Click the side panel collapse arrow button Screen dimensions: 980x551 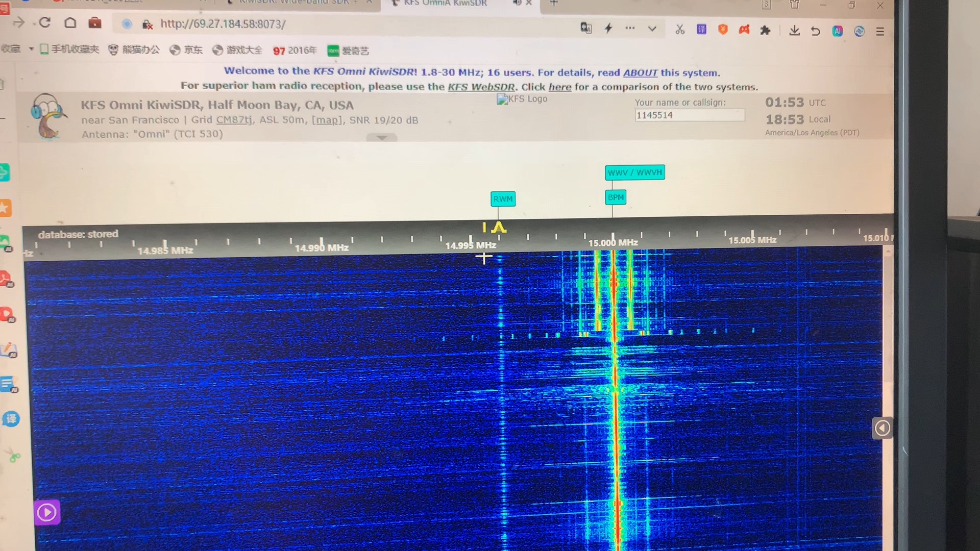point(882,428)
